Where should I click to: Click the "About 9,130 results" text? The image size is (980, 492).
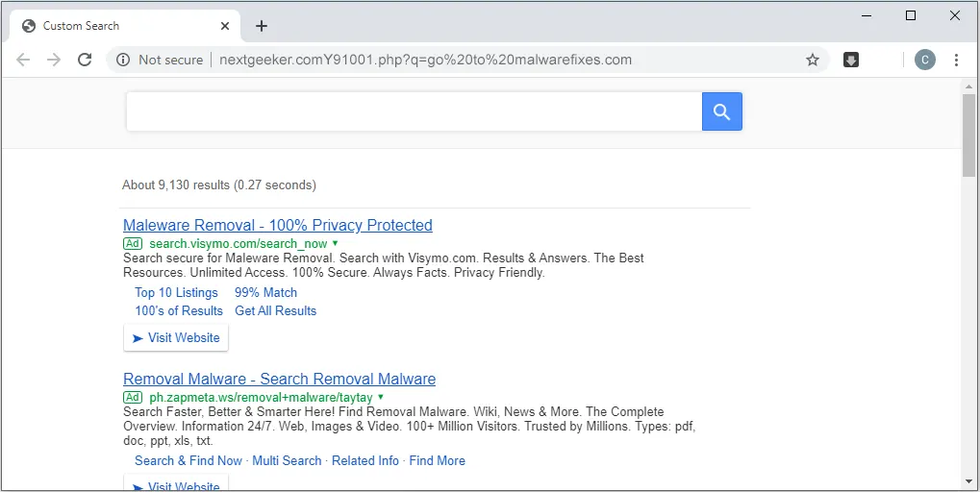click(178, 184)
